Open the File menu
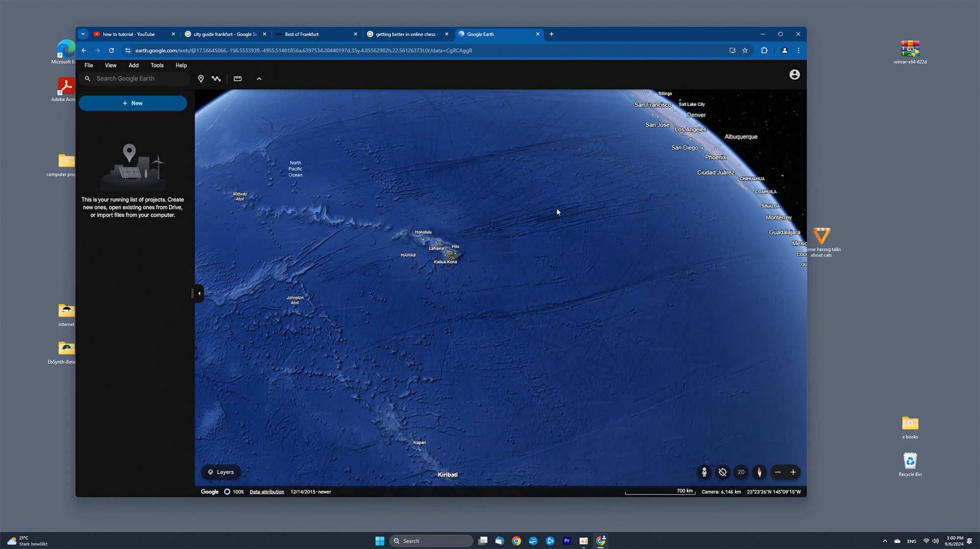The width and height of the screenshot is (980, 549). [x=89, y=65]
